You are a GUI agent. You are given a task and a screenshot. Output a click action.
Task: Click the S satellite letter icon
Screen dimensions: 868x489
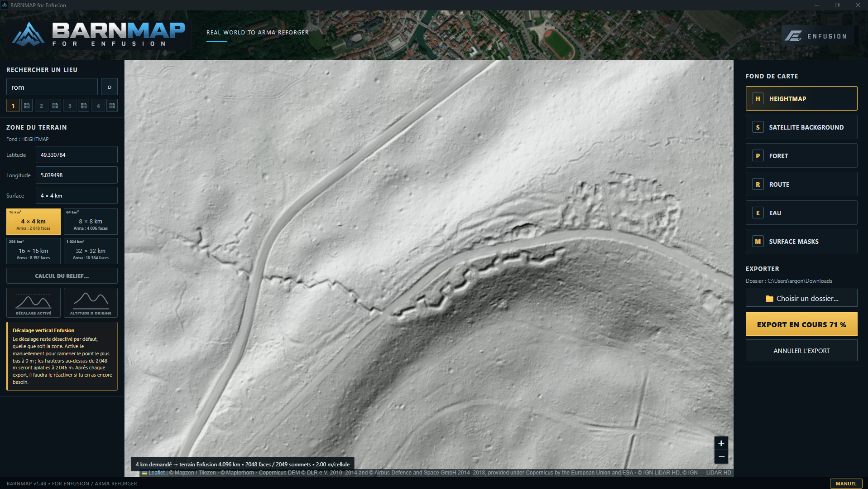pos(758,127)
